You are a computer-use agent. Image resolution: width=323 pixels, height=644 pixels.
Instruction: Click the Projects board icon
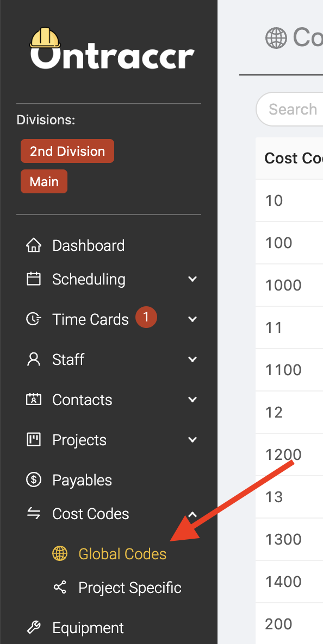(34, 440)
